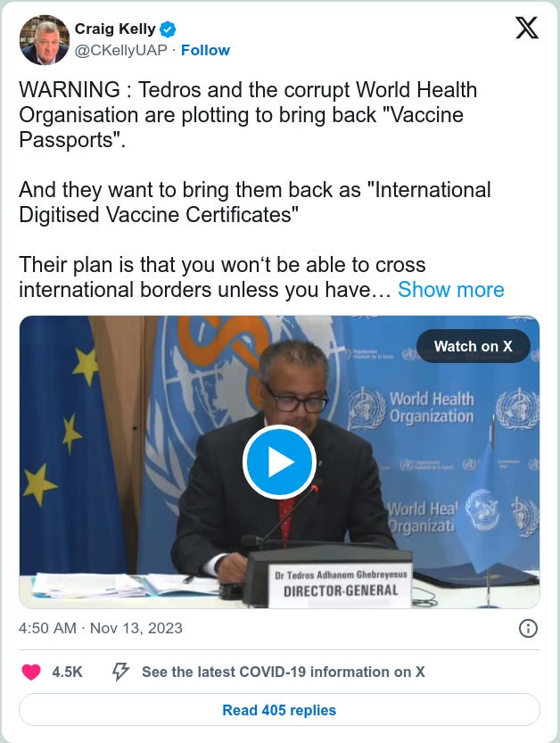Image resolution: width=560 pixels, height=743 pixels.
Task: Click the video thumbnail of the WHO press conference
Action: click(x=279, y=462)
